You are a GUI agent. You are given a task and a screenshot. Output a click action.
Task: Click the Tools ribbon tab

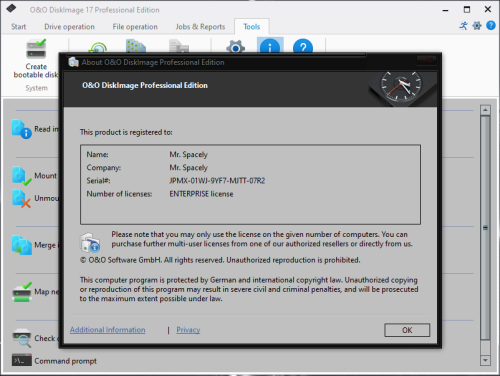252,27
